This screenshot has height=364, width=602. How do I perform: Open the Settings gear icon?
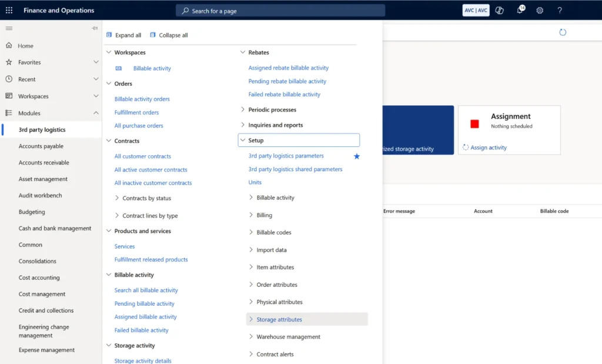click(x=539, y=10)
